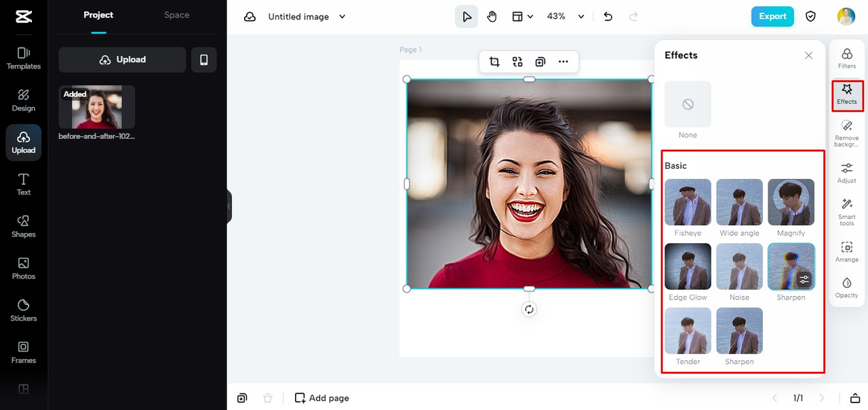Apply the Edge Glow effect

tap(688, 266)
